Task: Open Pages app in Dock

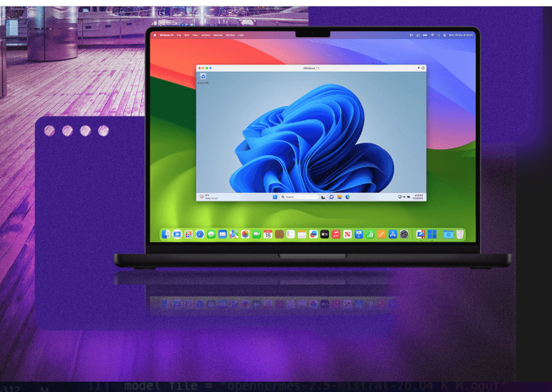Action: [382, 234]
